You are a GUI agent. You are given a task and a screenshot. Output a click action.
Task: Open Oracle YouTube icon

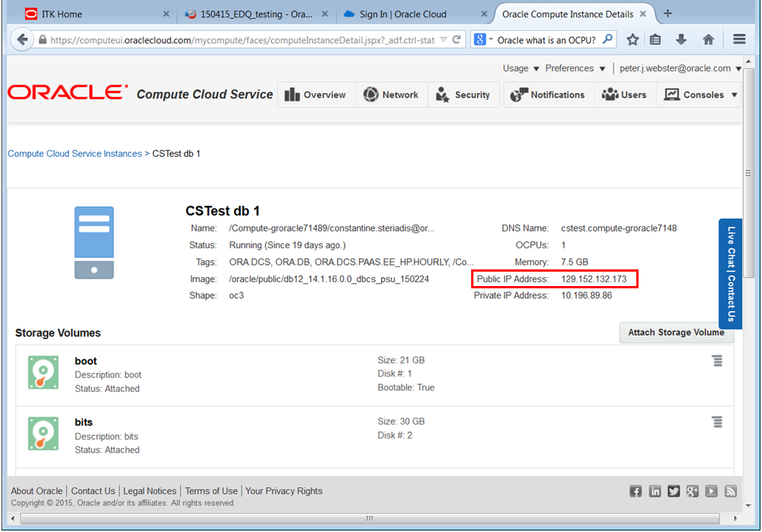click(x=711, y=491)
